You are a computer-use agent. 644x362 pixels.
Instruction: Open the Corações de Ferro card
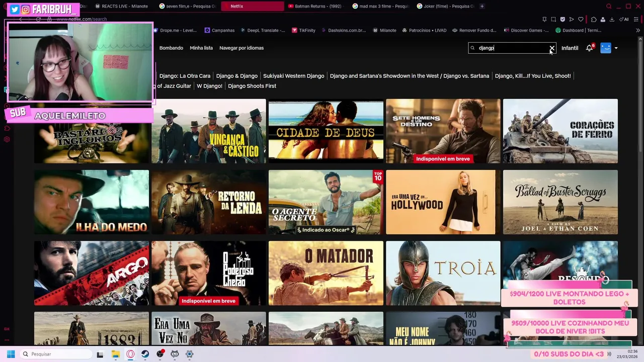pos(560,131)
